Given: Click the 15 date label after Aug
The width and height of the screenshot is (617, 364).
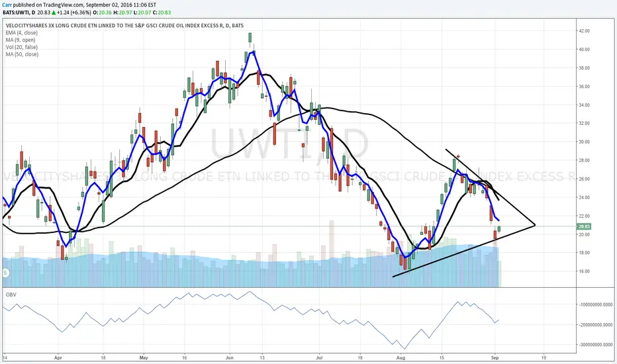Looking at the screenshot, I should pyautogui.click(x=442, y=358).
